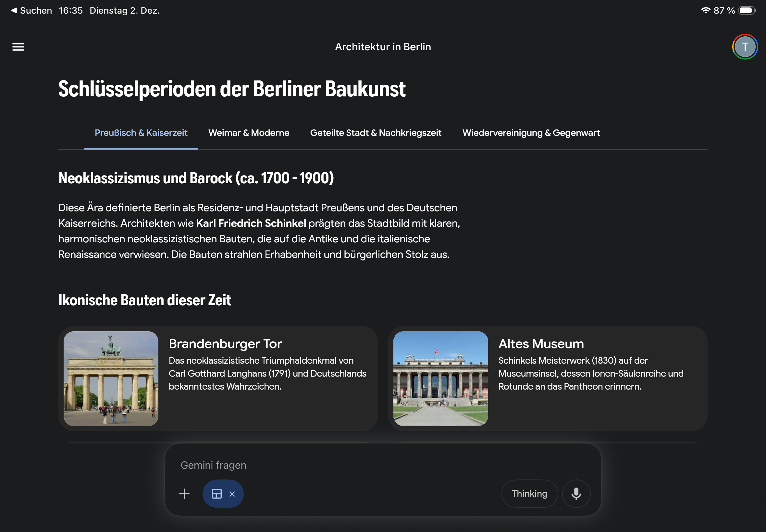This screenshot has width=766, height=532.
Task: Open Wiedervereinigung & Gegenwart tab
Action: coord(531,133)
